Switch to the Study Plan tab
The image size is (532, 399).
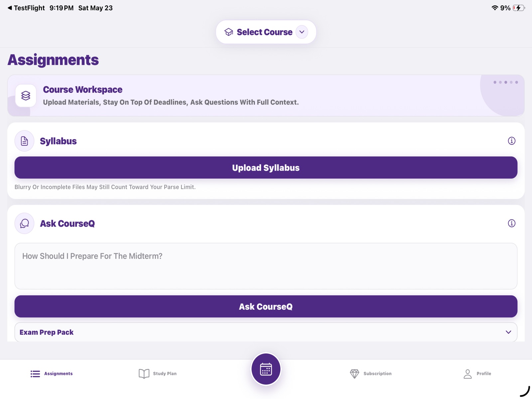tap(158, 374)
